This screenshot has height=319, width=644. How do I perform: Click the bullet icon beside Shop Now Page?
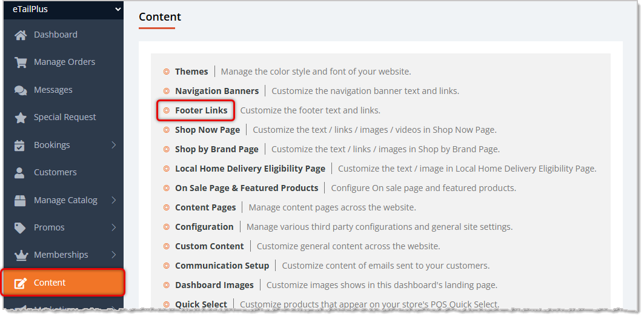coord(167,130)
